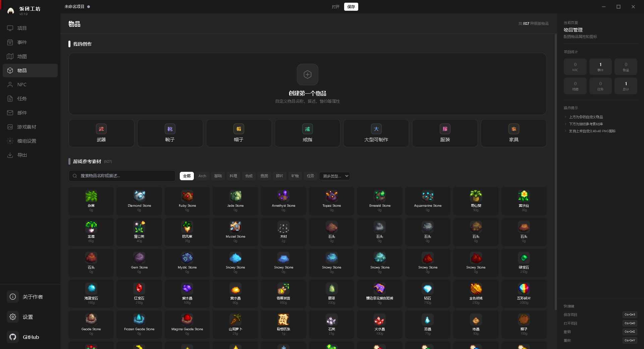Viewport: 644px width, 349px height.
Task: Create a 靴子 item
Action: tap(170, 133)
